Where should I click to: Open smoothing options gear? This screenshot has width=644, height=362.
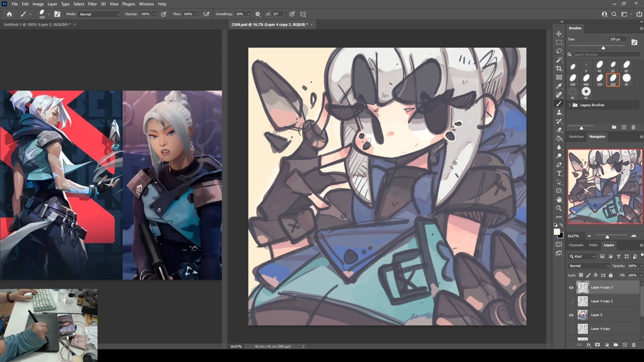click(258, 14)
